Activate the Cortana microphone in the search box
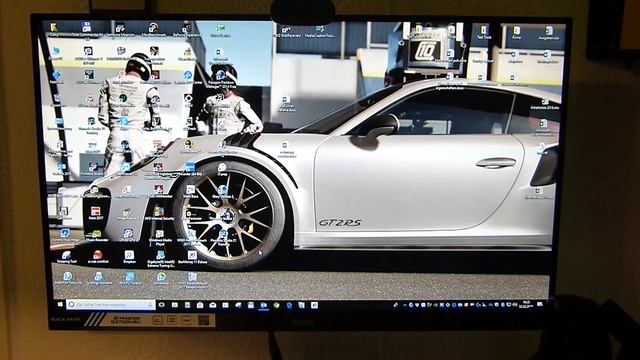The image size is (640, 360). (150, 305)
